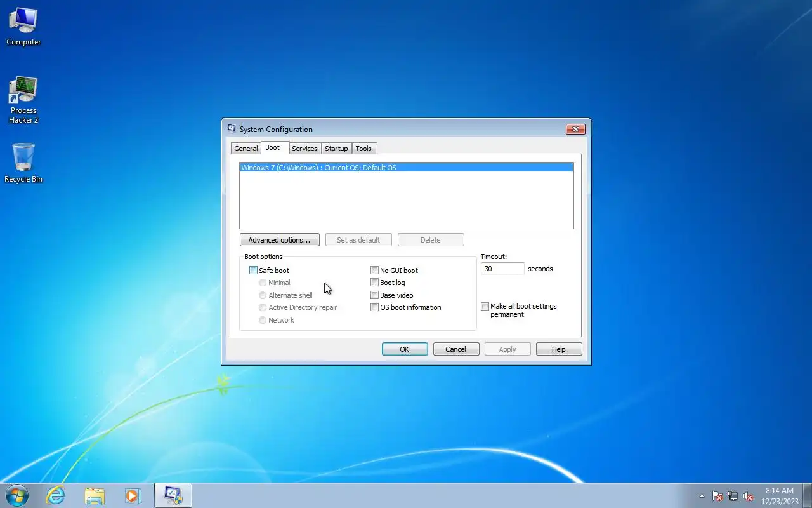This screenshot has width=812, height=508.
Task: Click the Timeout seconds input field
Action: coord(502,269)
